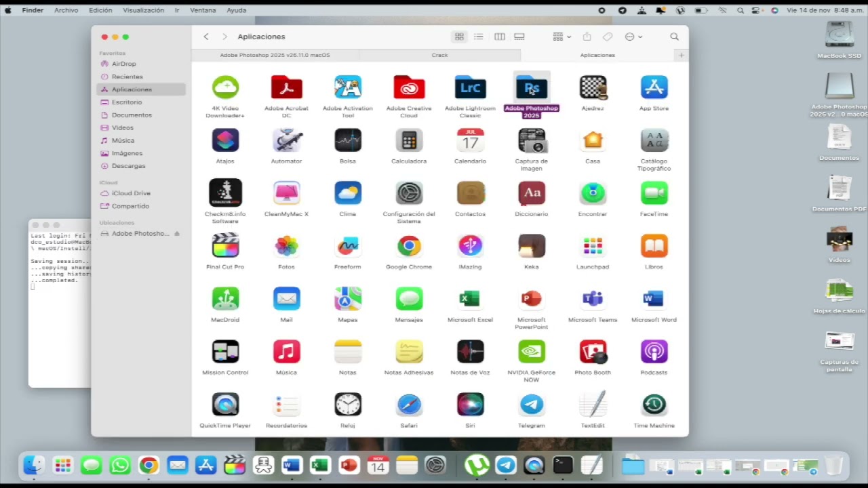Select the Adobe Acrobat DC icon
The width and height of the screenshot is (868, 488).
tap(286, 87)
